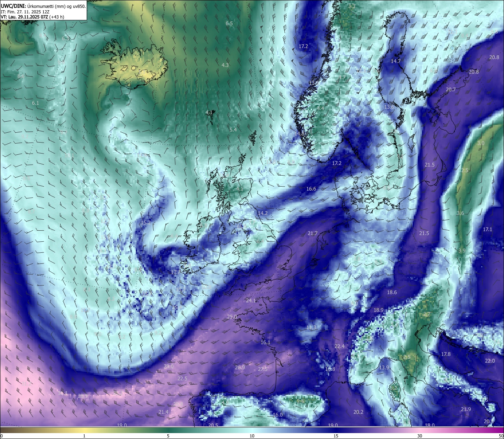Click the 3.0 value label
The image size is (504, 439).
tap(481, 143)
